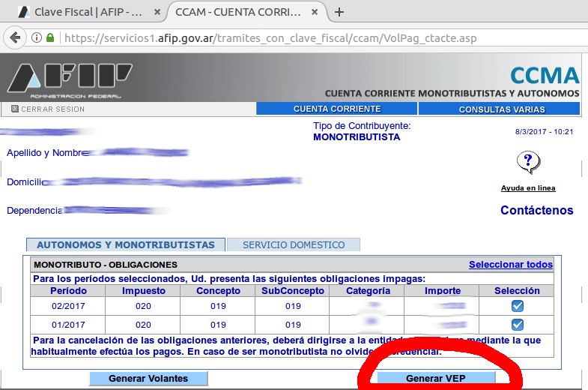This screenshot has width=588, height=390.
Task: Click the Selección column header
Action: pyautogui.click(x=517, y=291)
